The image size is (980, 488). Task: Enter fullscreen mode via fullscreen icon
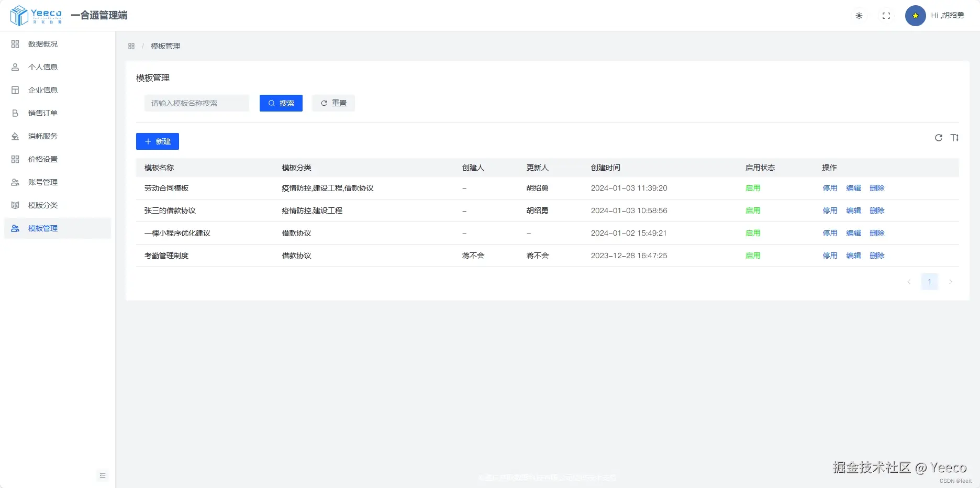(x=886, y=16)
